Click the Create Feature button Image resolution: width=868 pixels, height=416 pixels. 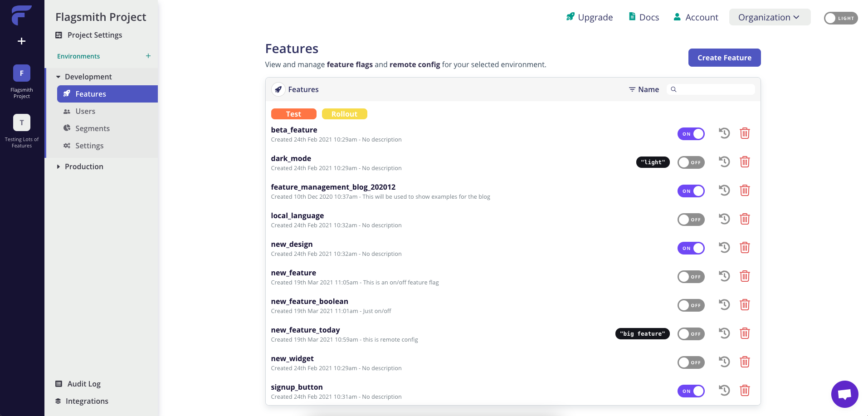(x=724, y=58)
